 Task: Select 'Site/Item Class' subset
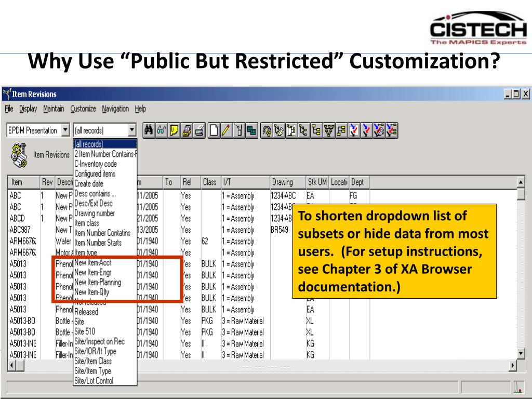pyautogui.click(x=105, y=361)
